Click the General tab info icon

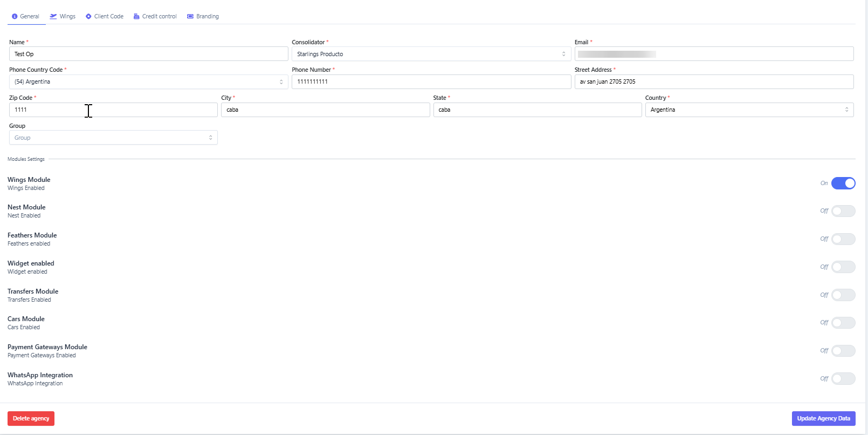[15, 17]
